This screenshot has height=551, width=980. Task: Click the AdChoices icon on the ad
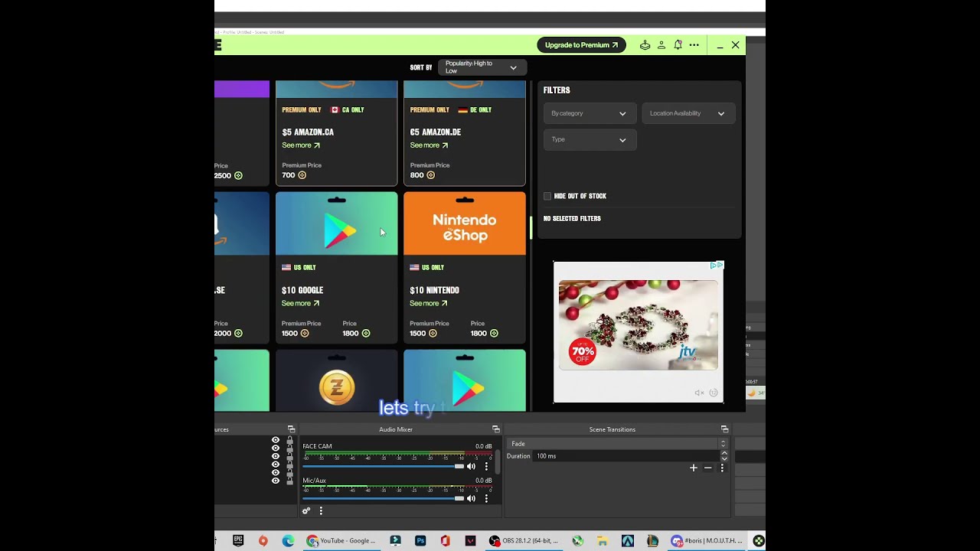pyautogui.click(x=717, y=266)
